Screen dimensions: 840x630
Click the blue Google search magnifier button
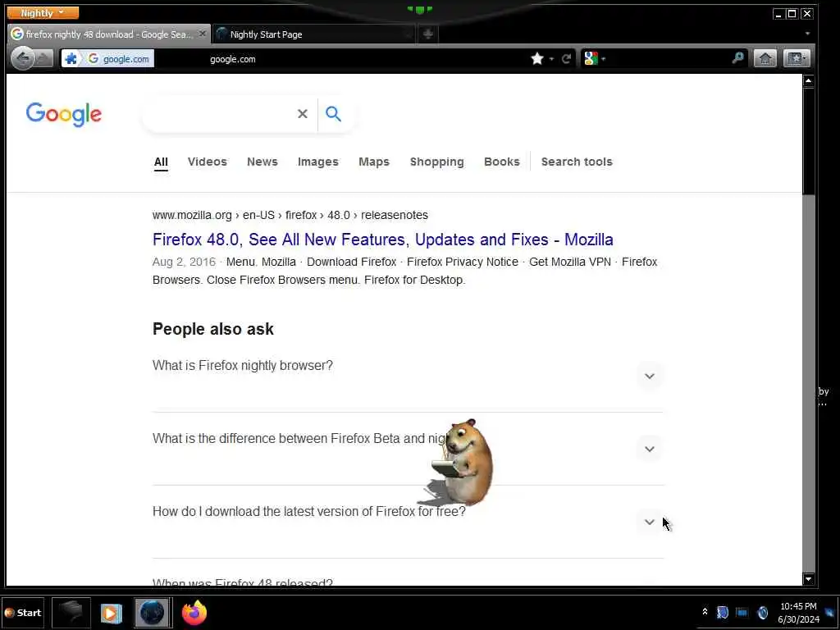tap(333, 113)
